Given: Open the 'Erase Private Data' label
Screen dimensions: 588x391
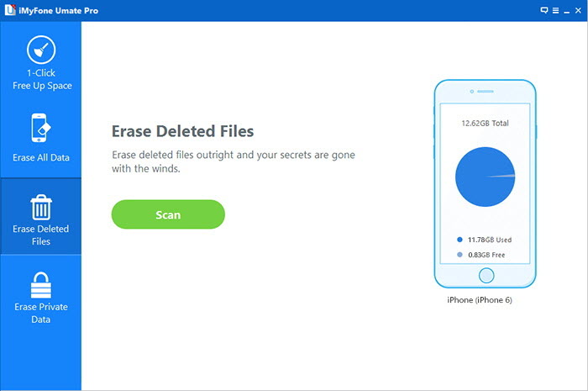Looking at the screenshot, I should 40,313.
